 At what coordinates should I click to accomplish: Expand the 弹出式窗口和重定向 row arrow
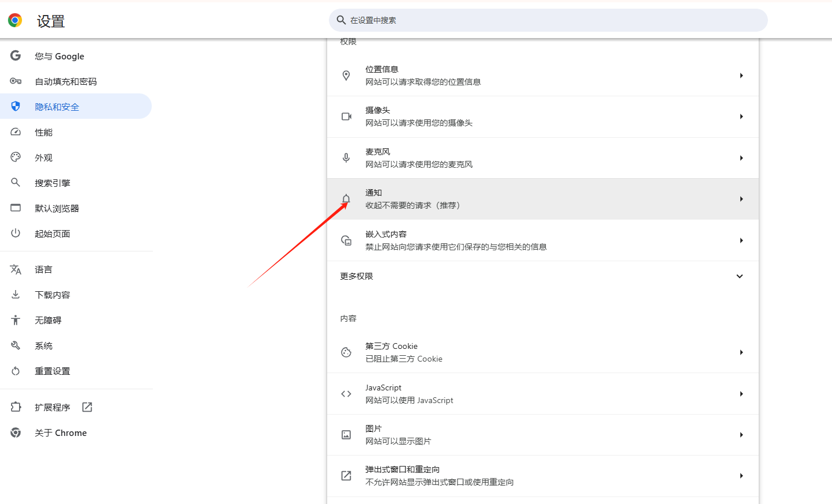coord(741,476)
